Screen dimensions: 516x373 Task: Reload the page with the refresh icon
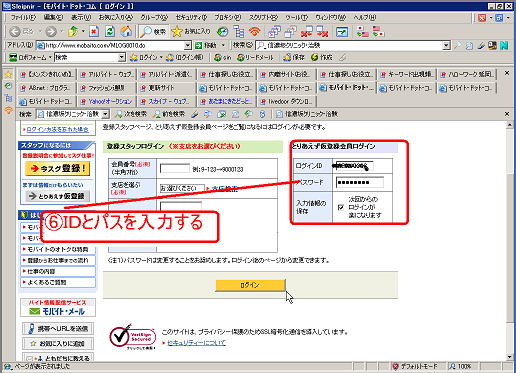click(x=110, y=32)
